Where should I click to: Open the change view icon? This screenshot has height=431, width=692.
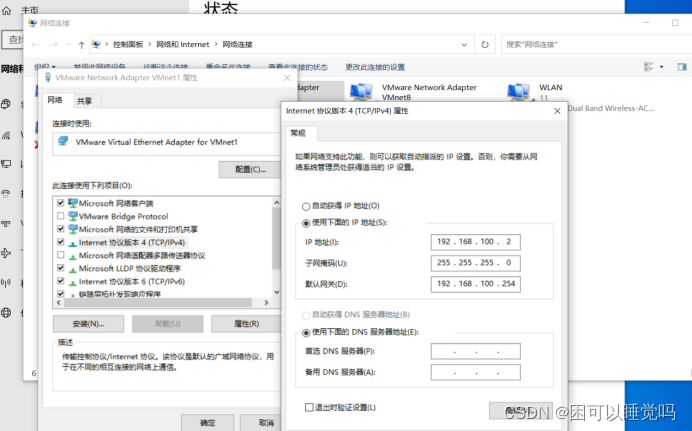pos(648,67)
